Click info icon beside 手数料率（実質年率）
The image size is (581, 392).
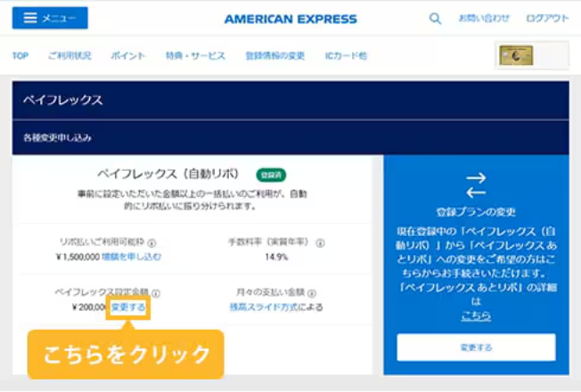[x=320, y=242]
